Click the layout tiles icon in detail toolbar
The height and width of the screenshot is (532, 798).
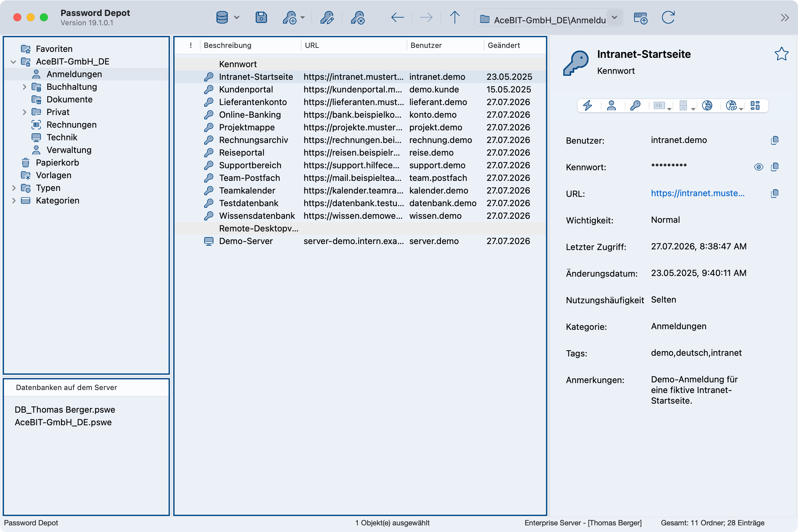pos(755,105)
